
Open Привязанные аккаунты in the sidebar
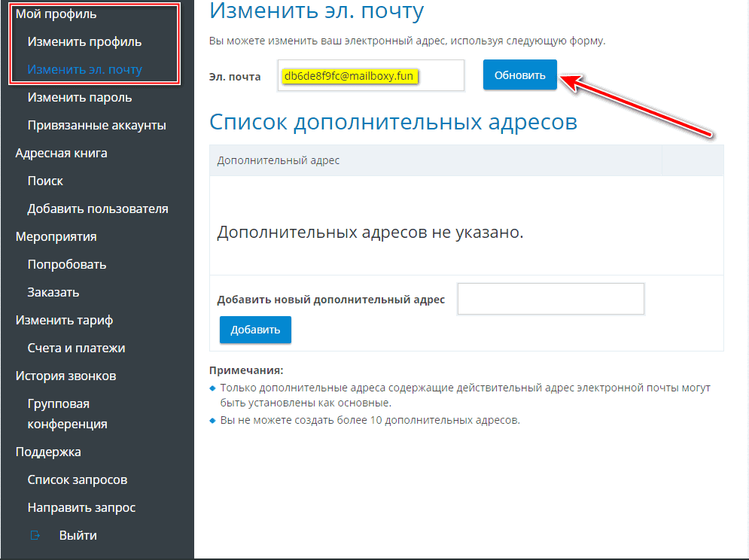tap(96, 125)
